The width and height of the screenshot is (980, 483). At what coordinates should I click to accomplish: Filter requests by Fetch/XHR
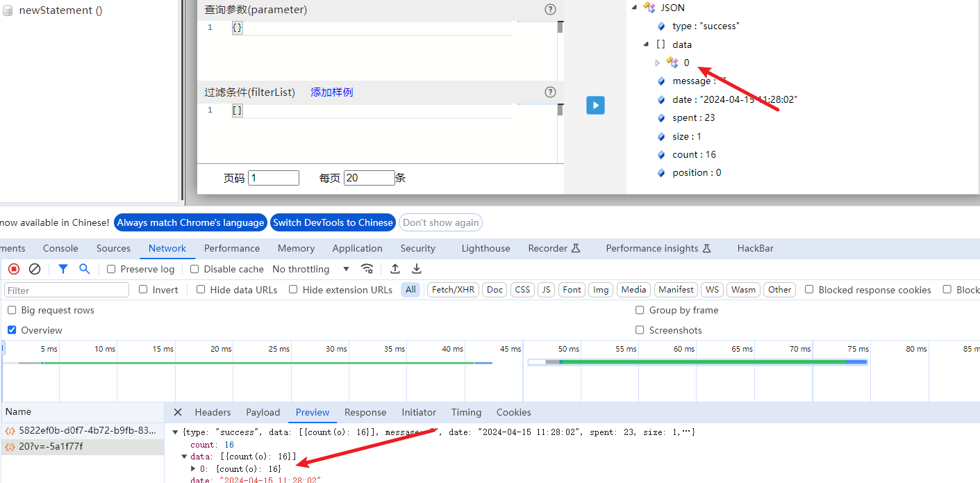point(453,290)
